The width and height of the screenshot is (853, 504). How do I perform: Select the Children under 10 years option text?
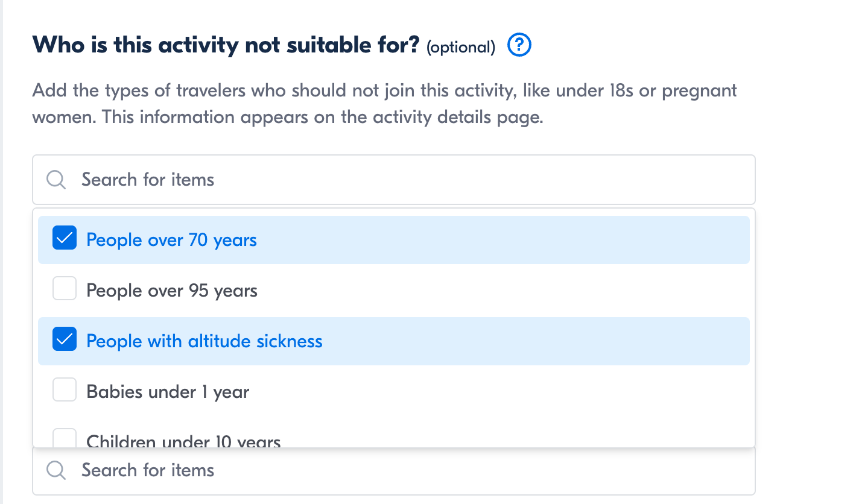tap(183, 442)
